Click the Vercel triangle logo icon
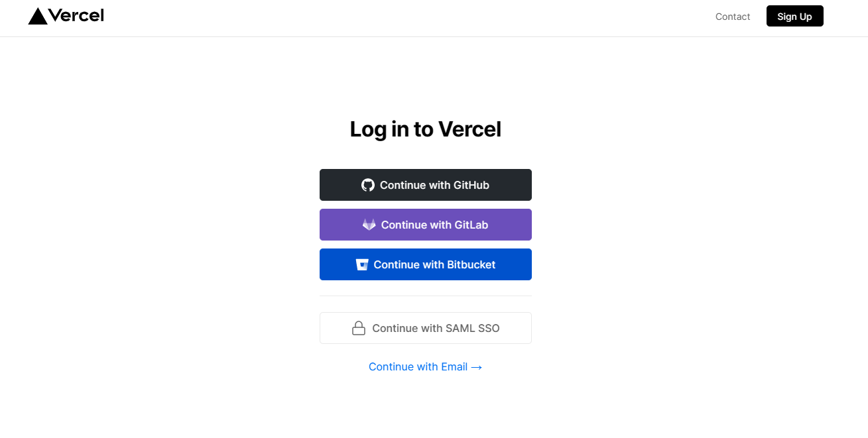This screenshot has width=868, height=438. pos(38,16)
